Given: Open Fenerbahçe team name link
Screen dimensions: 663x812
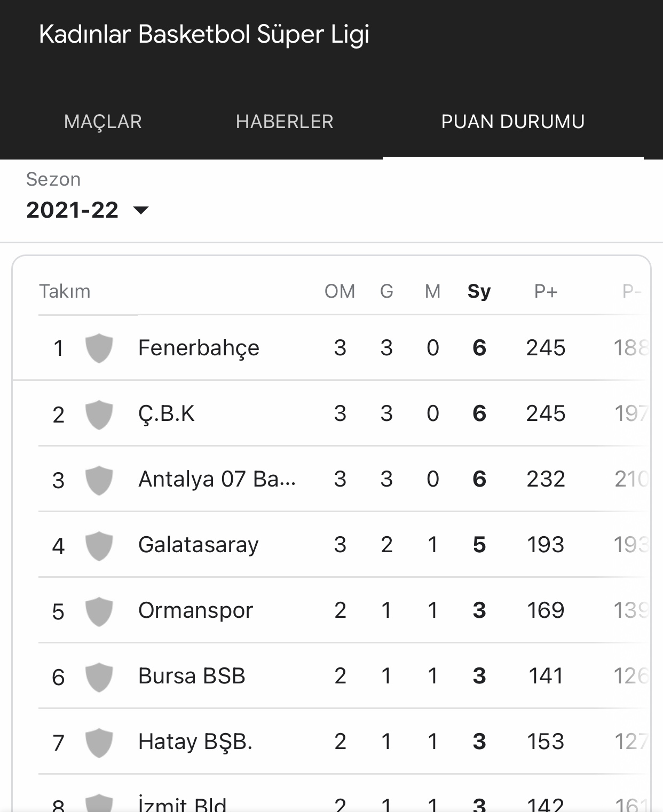Looking at the screenshot, I should (199, 348).
